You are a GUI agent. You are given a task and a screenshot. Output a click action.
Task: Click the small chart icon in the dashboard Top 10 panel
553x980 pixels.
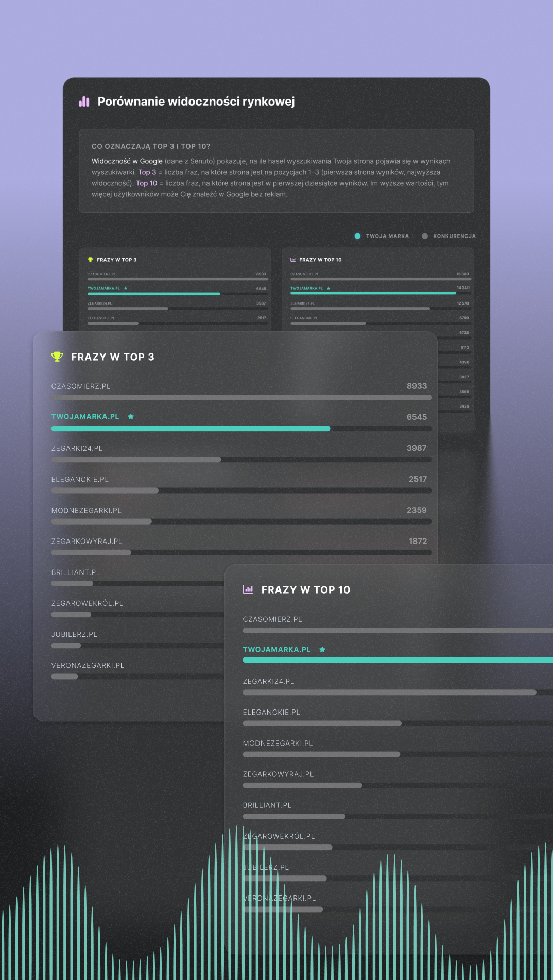pyautogui.click(x=293, y=260)
